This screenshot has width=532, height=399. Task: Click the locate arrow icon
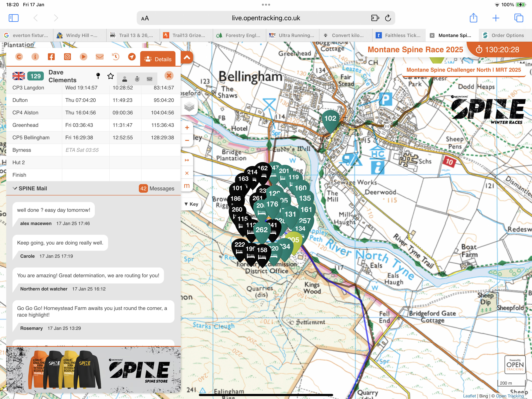pyautogui.click(x=132, y=56)
